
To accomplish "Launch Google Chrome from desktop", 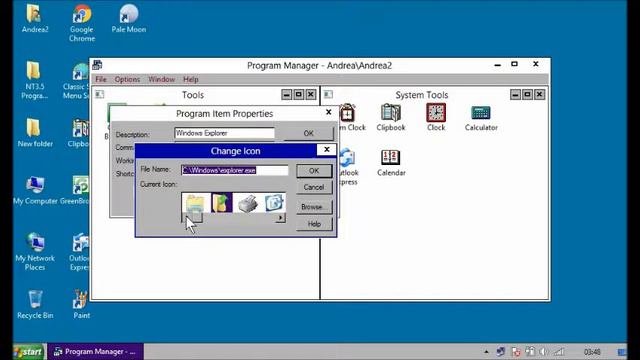I will 82,23.
